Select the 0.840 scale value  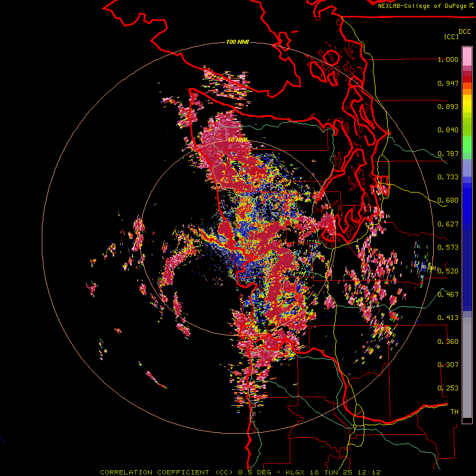(x=448, y=130)
